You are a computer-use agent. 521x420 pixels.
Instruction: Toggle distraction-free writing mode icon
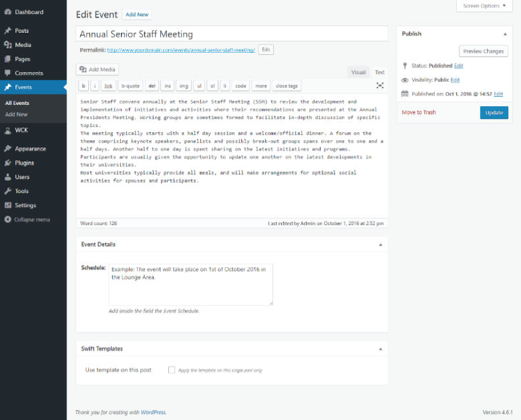pos(380,85)
